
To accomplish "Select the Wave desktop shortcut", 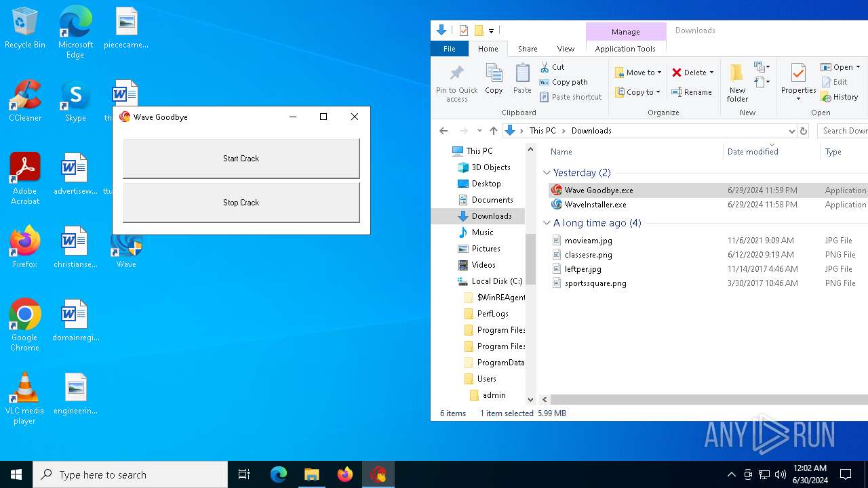I will 126,249.
